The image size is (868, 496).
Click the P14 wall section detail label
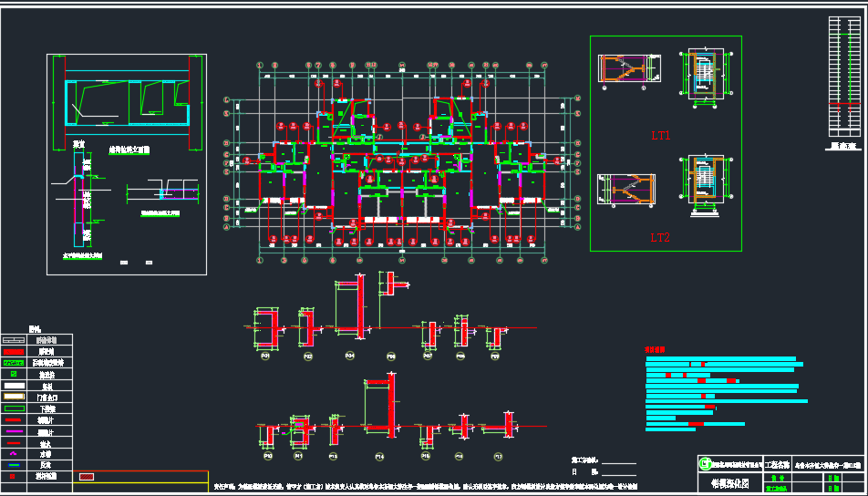coord(379,457)
